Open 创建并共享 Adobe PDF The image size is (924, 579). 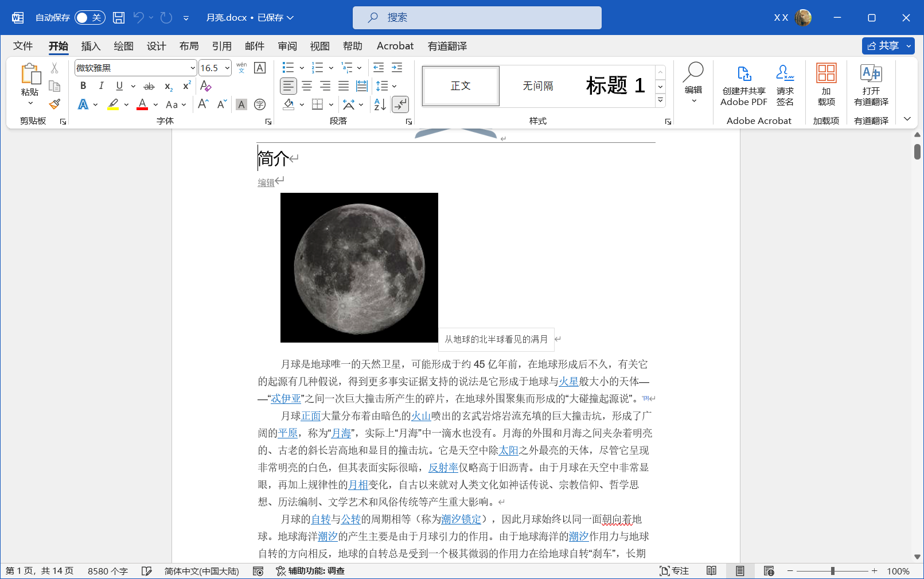(x=743, y=86)
